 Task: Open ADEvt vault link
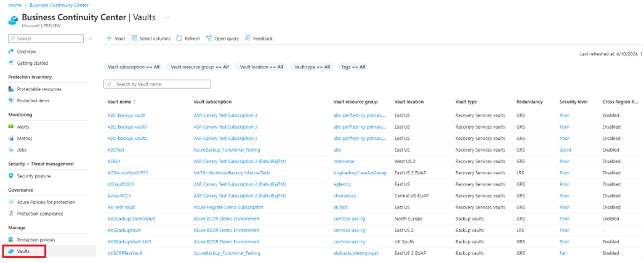pyautogui.click(x=113, y=161)
